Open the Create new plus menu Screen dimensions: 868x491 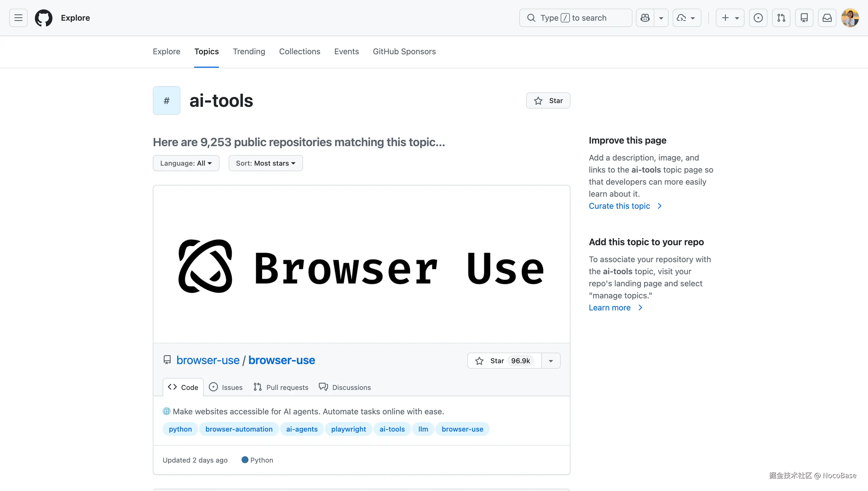730,18
